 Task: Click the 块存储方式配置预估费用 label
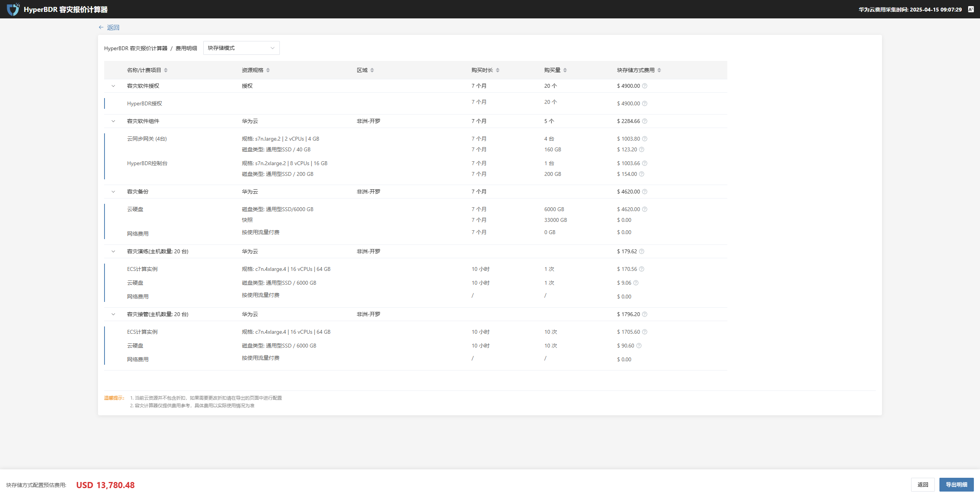[36, 485]
